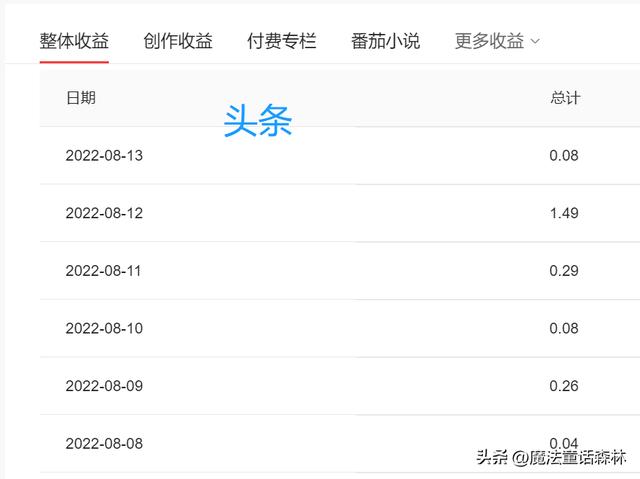This screenshot has width=640, height=479.
Task: Expand the 更多收益 dropdown
Action: point(497,41)
